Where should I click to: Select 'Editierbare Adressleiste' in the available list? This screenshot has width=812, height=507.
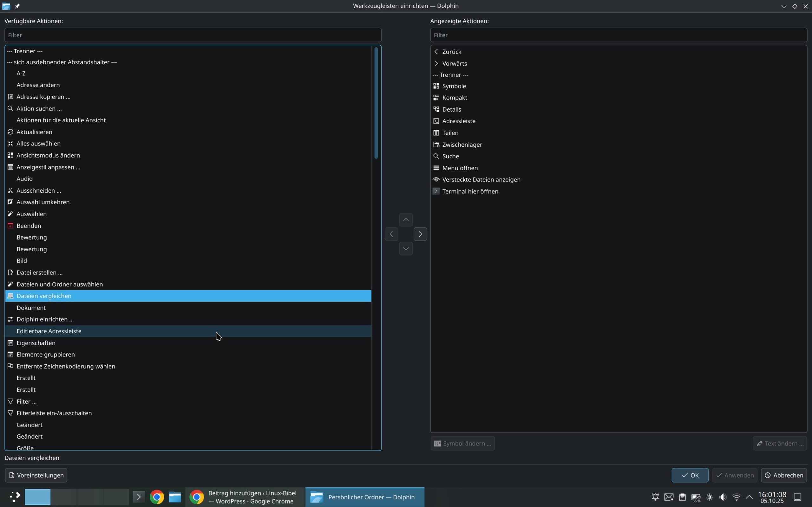(x=49, y=331)
